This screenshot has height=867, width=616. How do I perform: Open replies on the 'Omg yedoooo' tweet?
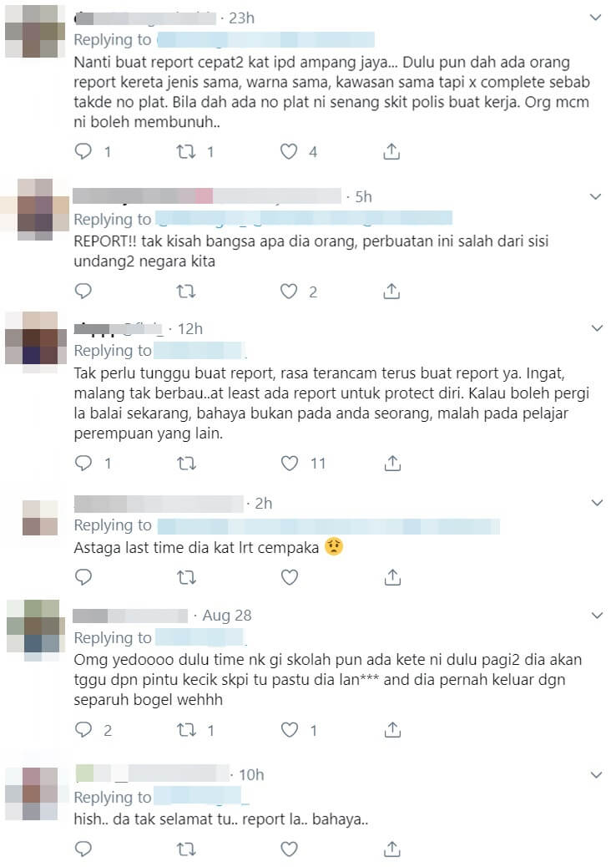coord(83,730)
